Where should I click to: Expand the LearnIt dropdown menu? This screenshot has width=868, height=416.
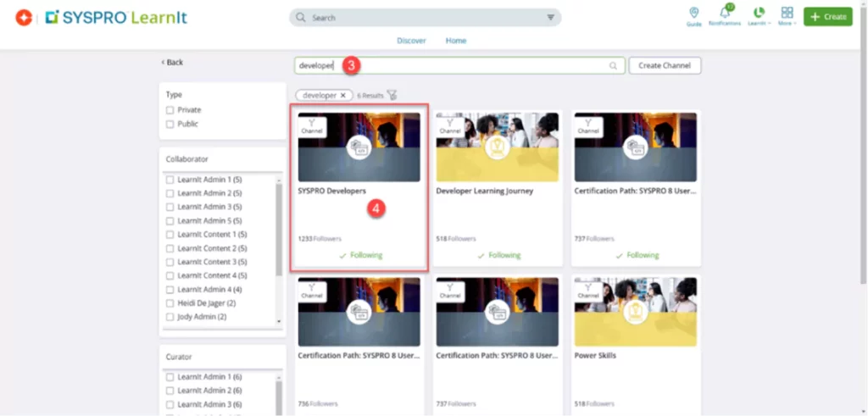(759, 15)
